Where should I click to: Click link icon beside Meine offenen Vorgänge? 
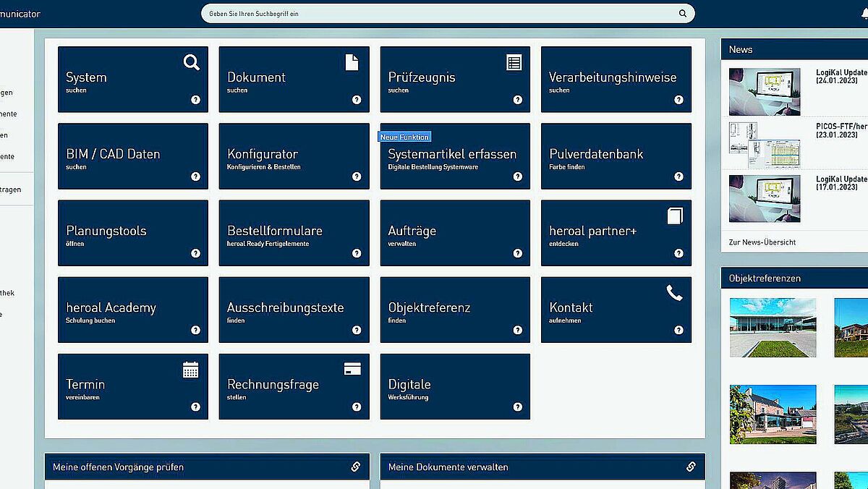pyautogui.click(x=355, y=467)
